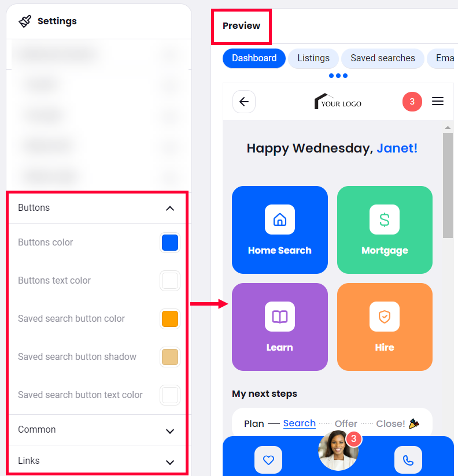The height and width of the screenshot is (476, 458).
Task: Tap the phone call icon in bottom bar
Action: pyautogui.click(x=408, y=460)
